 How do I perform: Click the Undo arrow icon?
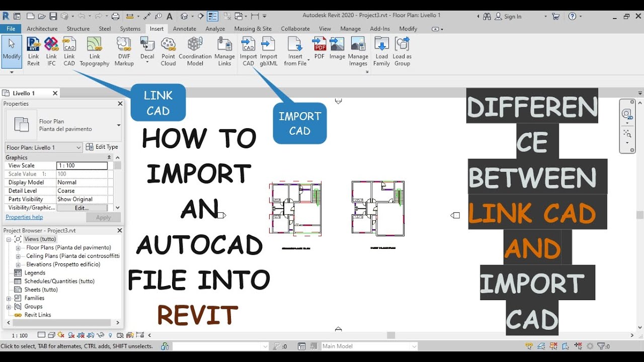point(82,17)
